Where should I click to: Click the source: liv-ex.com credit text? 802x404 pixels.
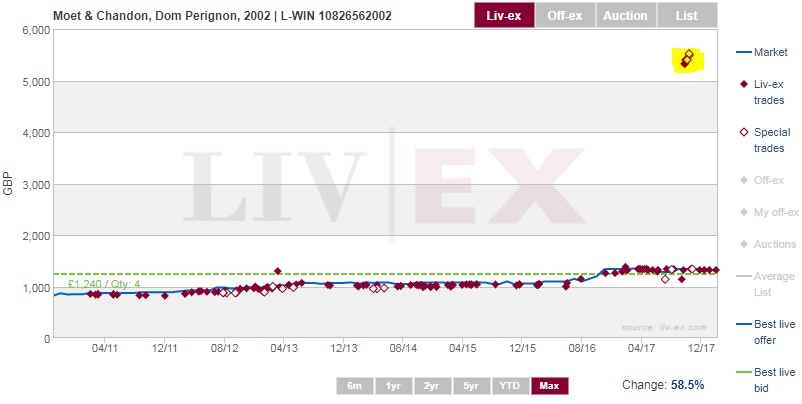[x=664, y=327]
